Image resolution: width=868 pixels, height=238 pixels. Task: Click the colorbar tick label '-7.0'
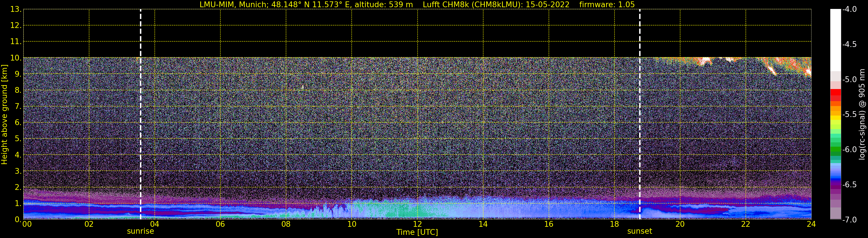(x=850, y=220)
